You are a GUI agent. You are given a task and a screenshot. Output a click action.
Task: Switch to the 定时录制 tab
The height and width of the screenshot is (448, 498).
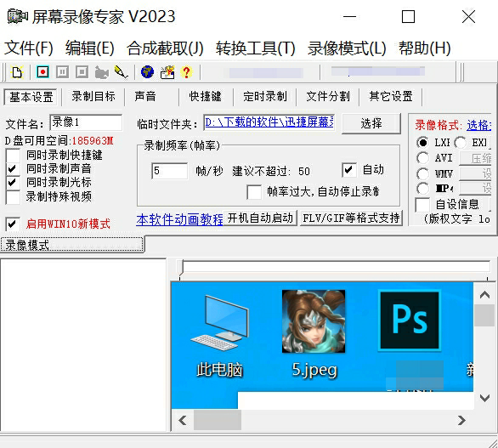265,96
